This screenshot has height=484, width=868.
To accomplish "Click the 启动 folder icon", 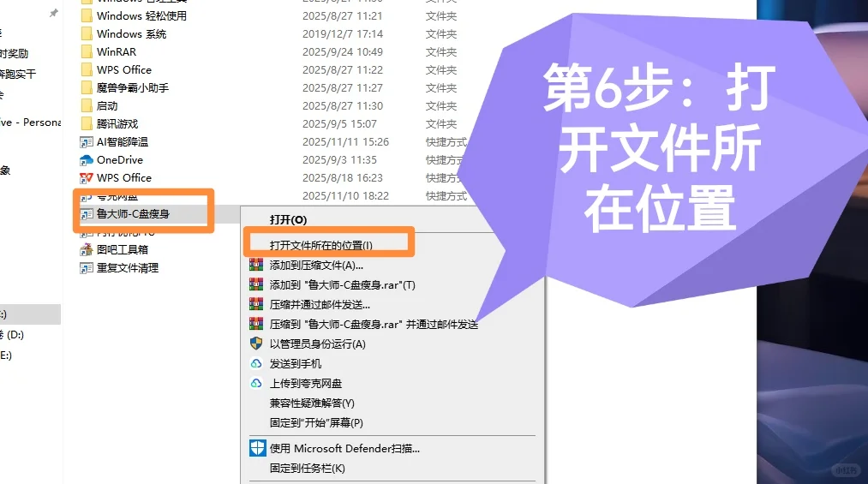I will [x=87, y=105].
